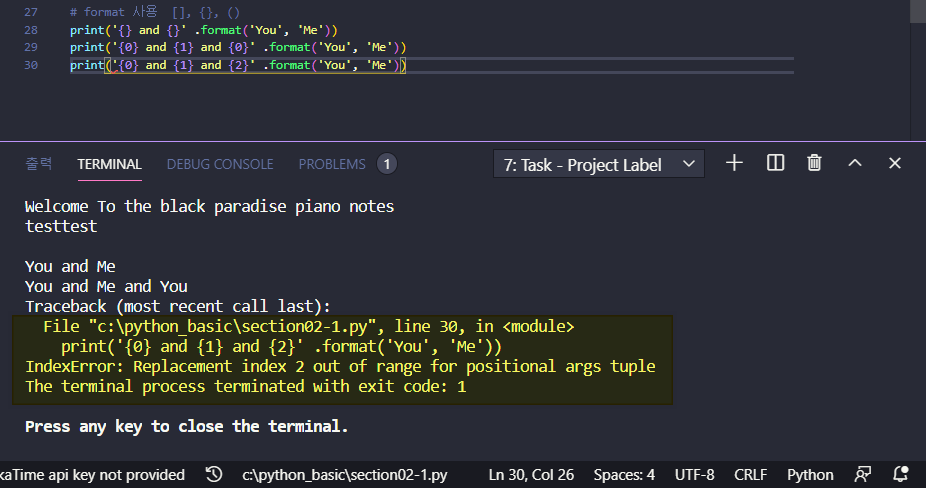Create a new terminal with plus icon

pyautogui.click(x=734, y=163)
